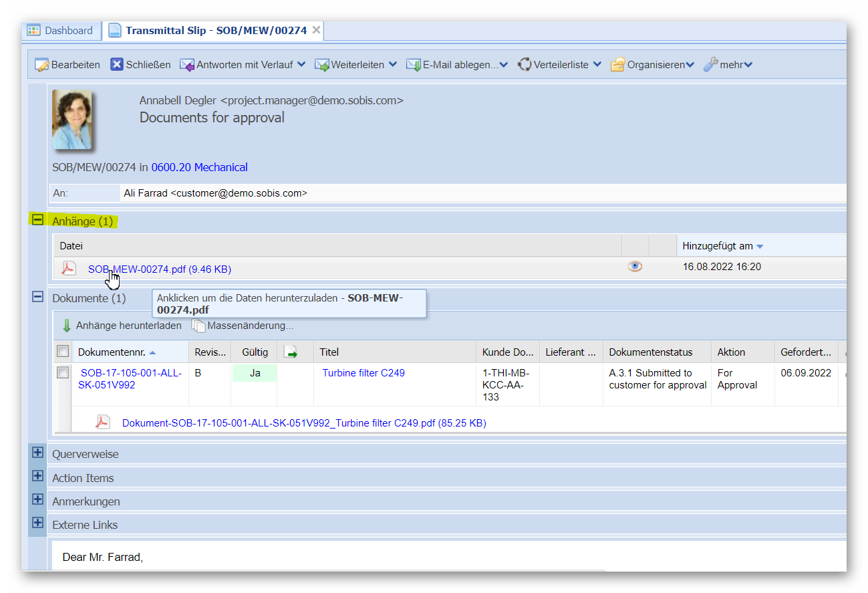The image size is (868, 593).
Task: Click the PDF icon of Turbine filter document
Action: tap(102, 422)
